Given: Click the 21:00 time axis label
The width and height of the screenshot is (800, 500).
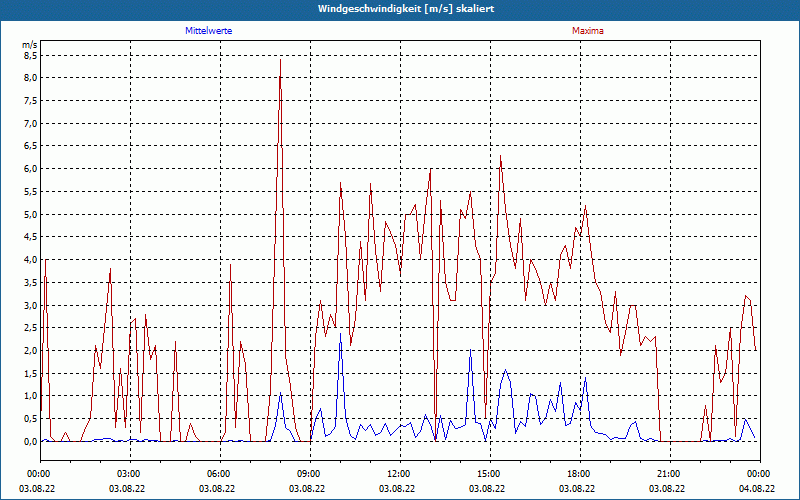Looking at the screenshot, I should pos(670,474).
